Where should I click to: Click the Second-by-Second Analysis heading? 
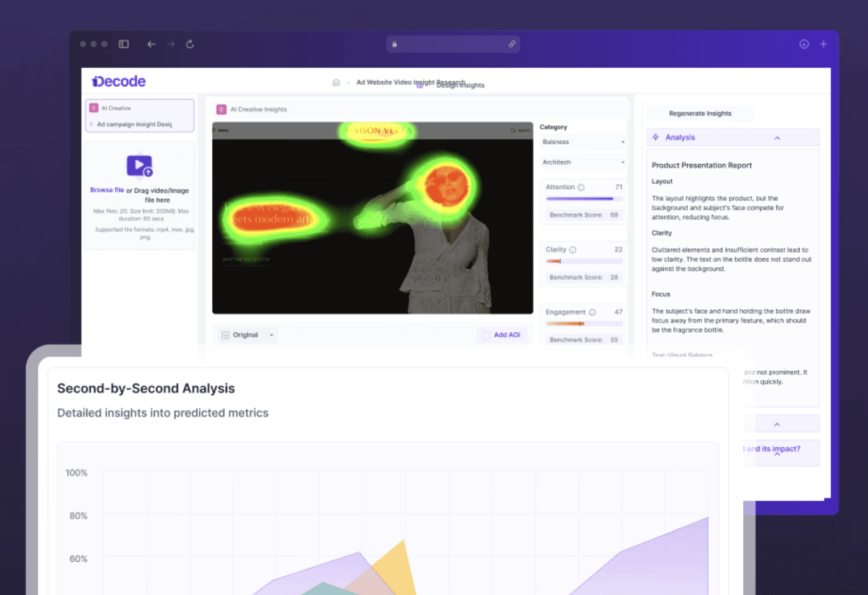click(x=146, y=388)
